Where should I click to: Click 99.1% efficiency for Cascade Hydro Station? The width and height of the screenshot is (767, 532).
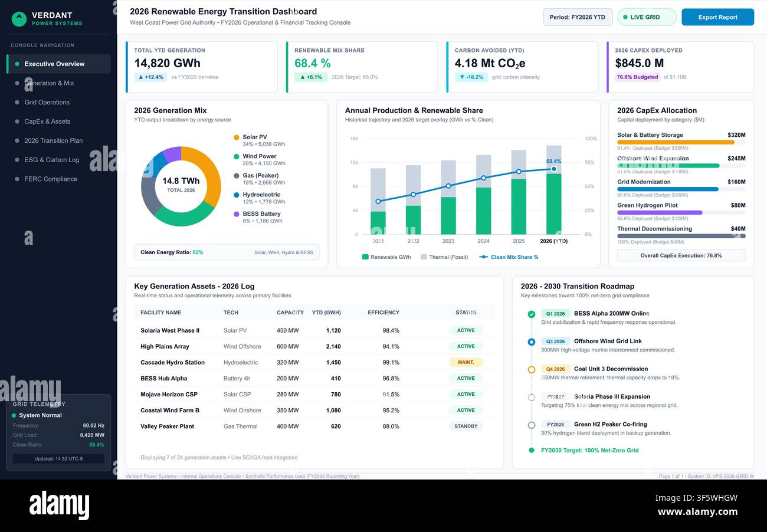391,363
